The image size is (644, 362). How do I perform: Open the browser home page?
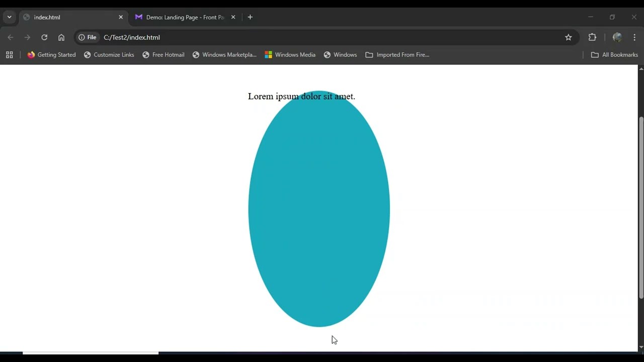coord(61,37)
